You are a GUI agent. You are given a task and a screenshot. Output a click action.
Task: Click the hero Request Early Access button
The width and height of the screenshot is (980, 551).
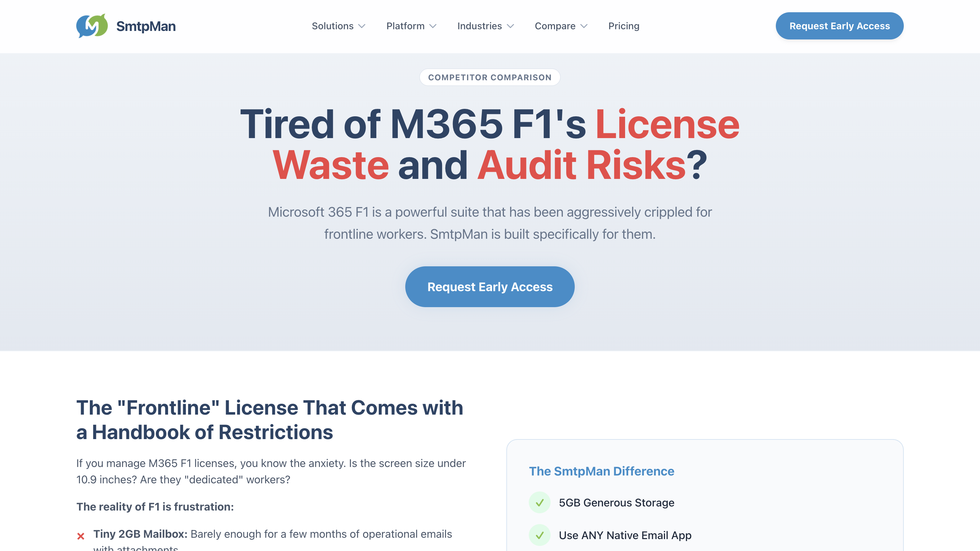490,287
